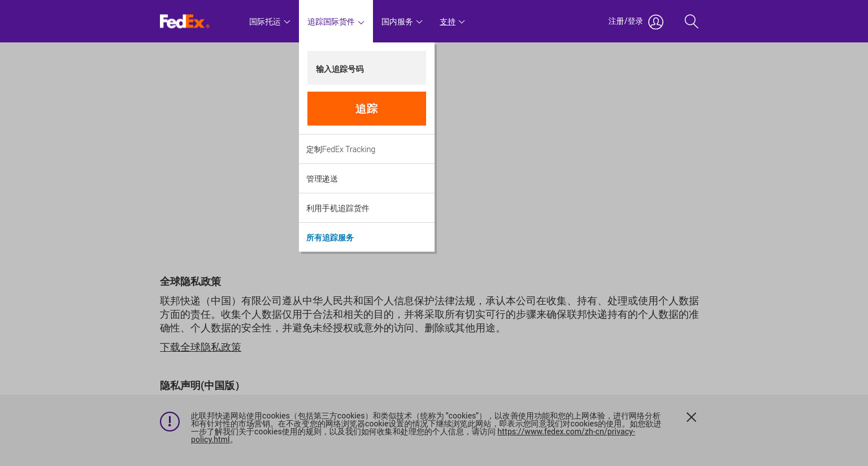Image resolution: width=868 pixels, height=466 pixels.
Task: Click the user account avatar icon
Action: [x=656, y=22]
